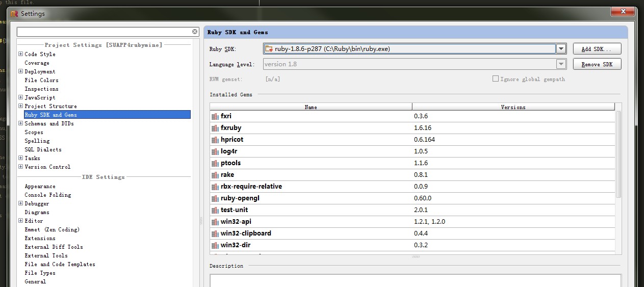Expand the Tasks node
This screenshot has width=644, height=287.
pos(20,158)
